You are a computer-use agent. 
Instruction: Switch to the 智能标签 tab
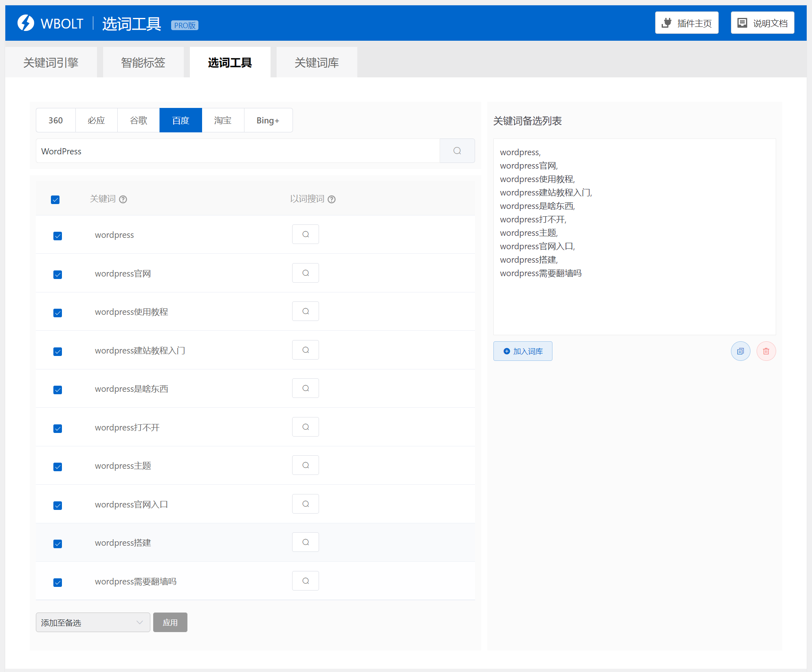click(x=143, y=62)
